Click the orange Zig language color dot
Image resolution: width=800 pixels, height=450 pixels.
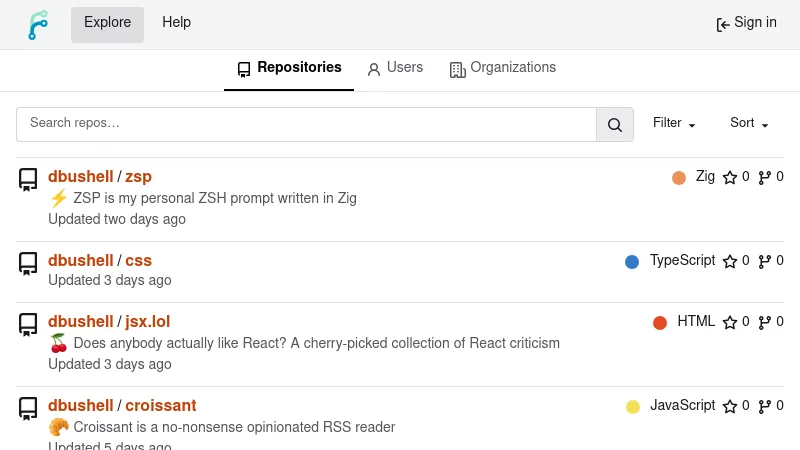pos(679,178)
